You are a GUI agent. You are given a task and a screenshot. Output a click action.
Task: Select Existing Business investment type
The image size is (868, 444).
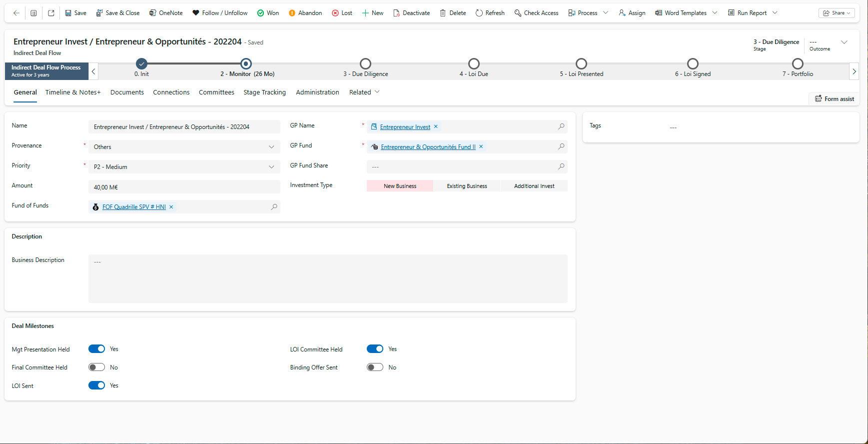pyautogui.click(x=467, y=186)
